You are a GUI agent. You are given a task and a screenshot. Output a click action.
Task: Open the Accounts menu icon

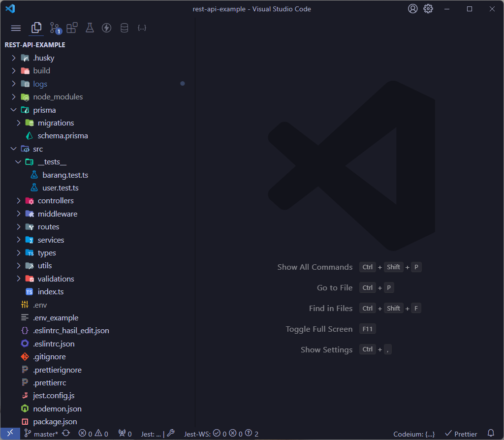tap(413, 9)
